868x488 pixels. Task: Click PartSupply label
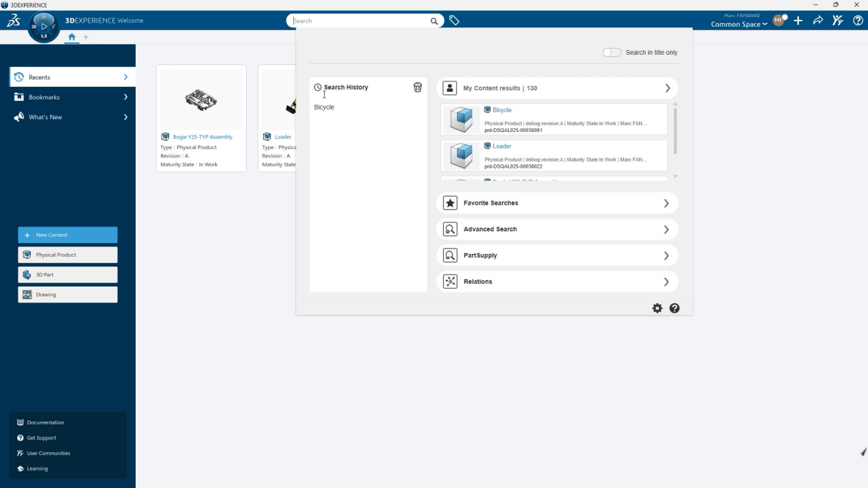pos(480,255)
